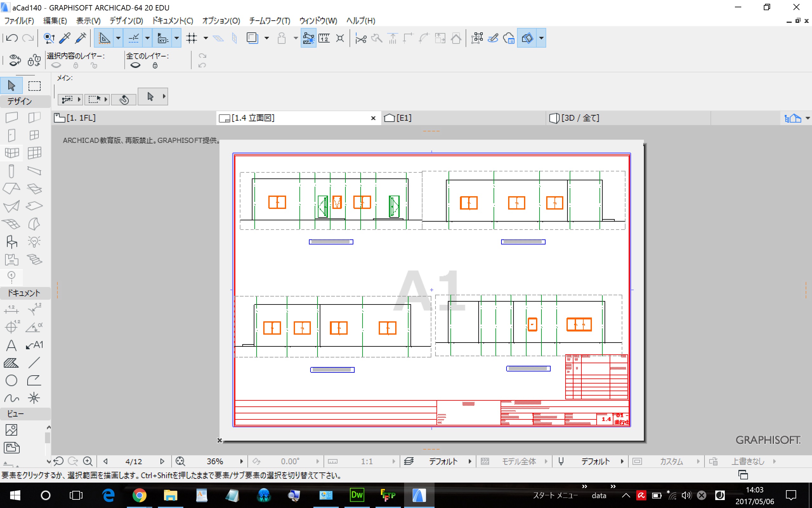This screenshot has width=812, height=508.
Task: Open the ファイル(F) menu
Action: click(x=19, y=21)
